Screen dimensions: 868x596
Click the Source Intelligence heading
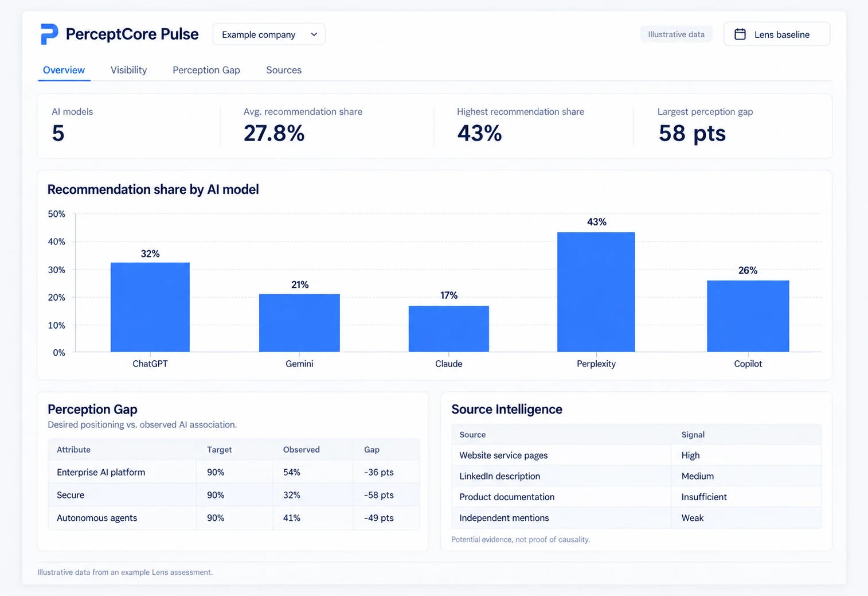[x=507, y=409]
